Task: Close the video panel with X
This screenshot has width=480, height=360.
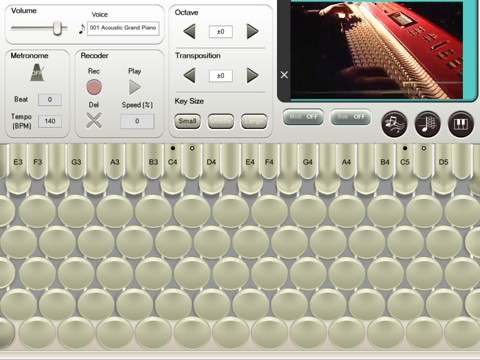Action: pos(284,75)
